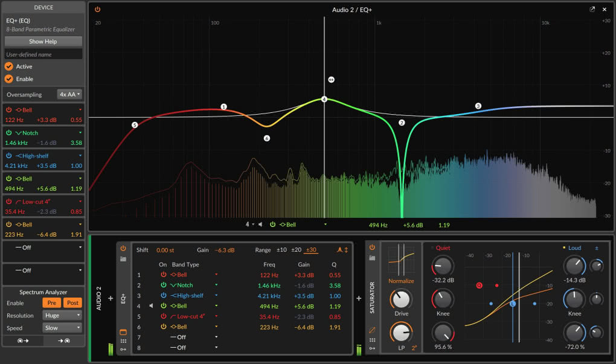Open band 2 Notch type dropdown in table

216,285
